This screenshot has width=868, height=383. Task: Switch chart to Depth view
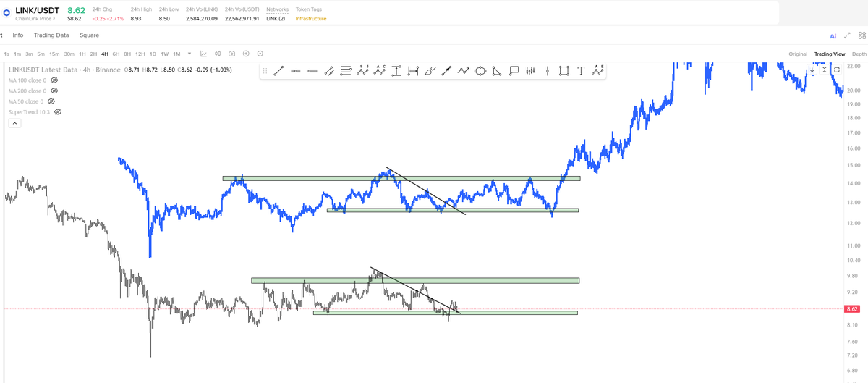[x=859, y=54]
